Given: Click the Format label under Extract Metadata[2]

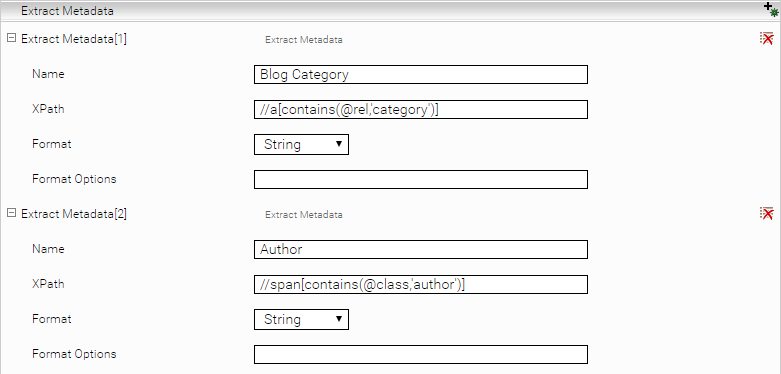Looking at the screenshot, I should click(x=52, y=319).
